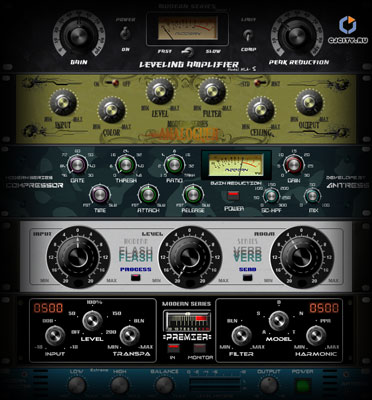Click the Compressor Release knob
372x400 pixels.
pos(193,195)
